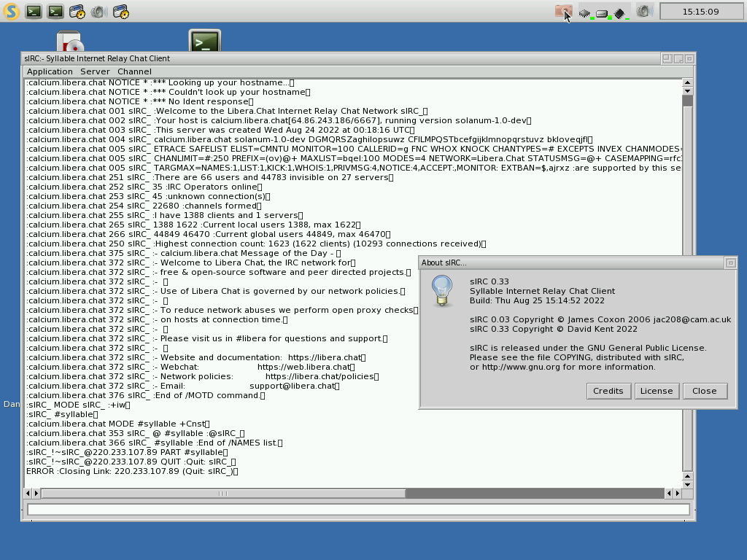
Task: Click the CPU chip monitor tray icon
Action: pyautogui.click(x=586, y=13)
